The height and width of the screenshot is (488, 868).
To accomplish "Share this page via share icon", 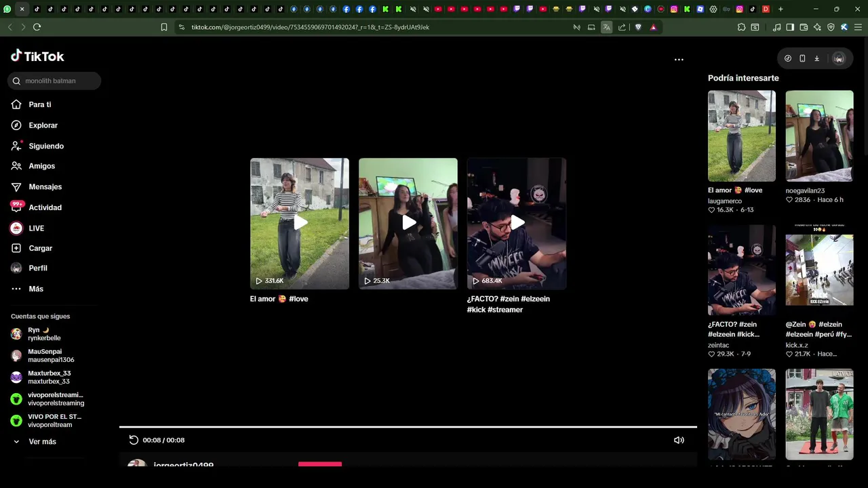I will 622,27.
